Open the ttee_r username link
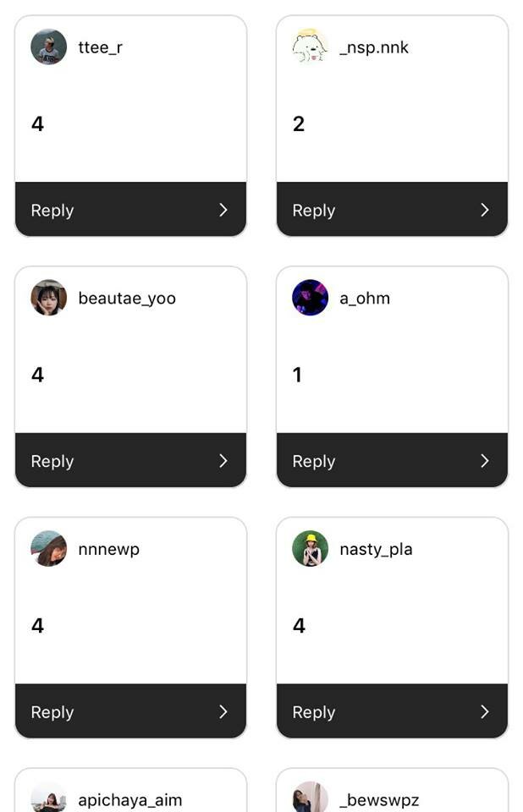The width and height of the screenshot is (523, 812). point(100,47)
